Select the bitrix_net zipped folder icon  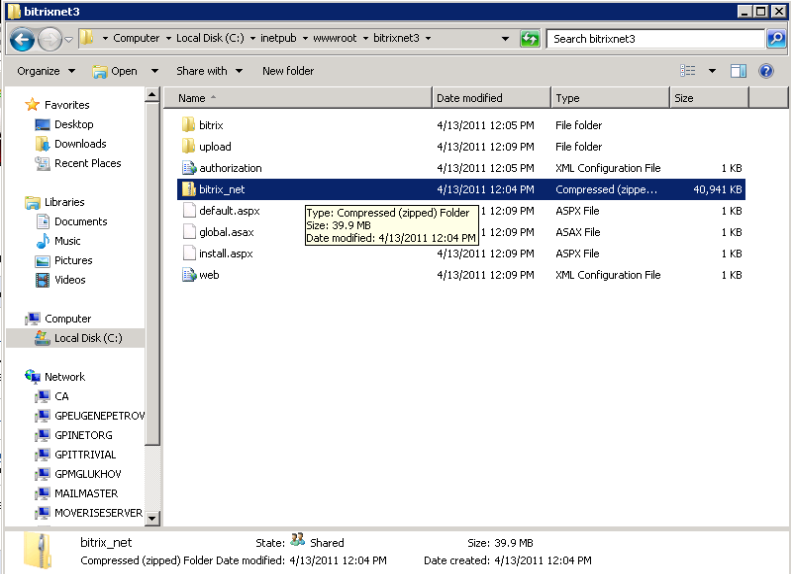pyautogui.click(x=189, y=189)
